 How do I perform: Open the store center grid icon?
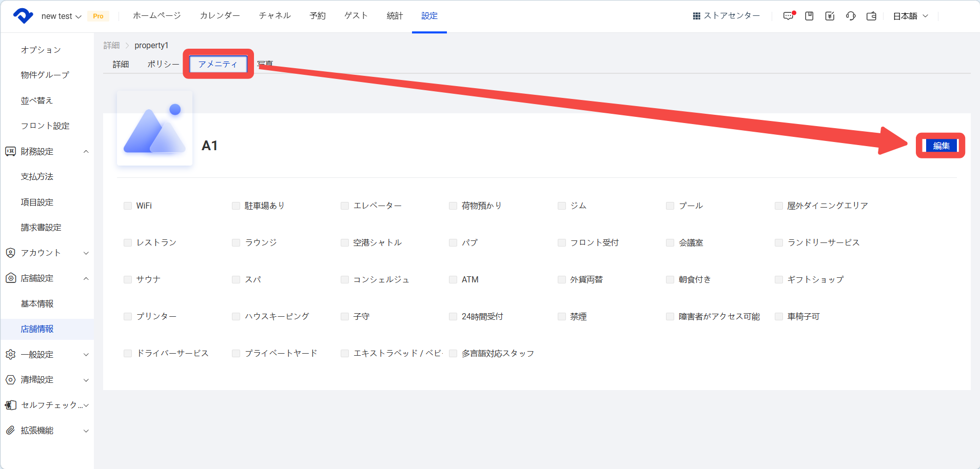(x=696, y=16)
